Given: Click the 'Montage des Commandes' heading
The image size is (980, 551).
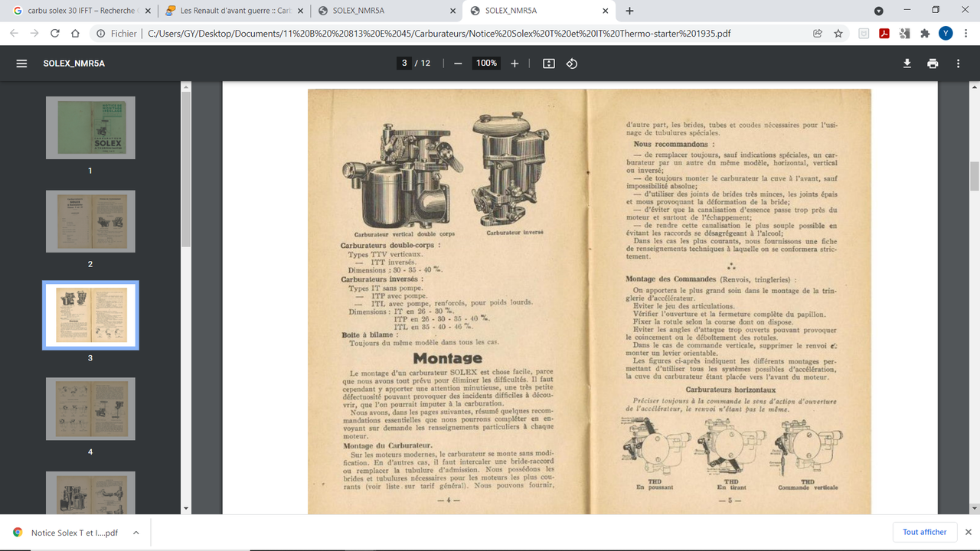Looking at the screenshot, I should (x=671, y=279).
